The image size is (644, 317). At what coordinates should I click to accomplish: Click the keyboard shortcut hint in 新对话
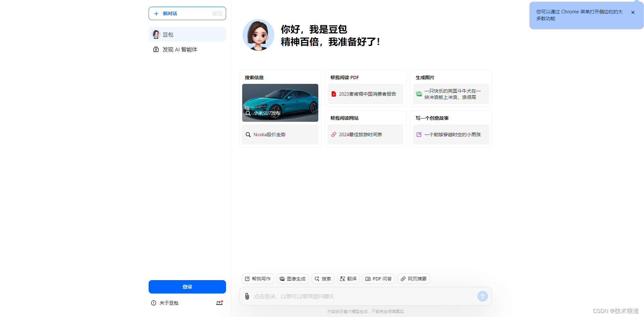click(217, 13)
